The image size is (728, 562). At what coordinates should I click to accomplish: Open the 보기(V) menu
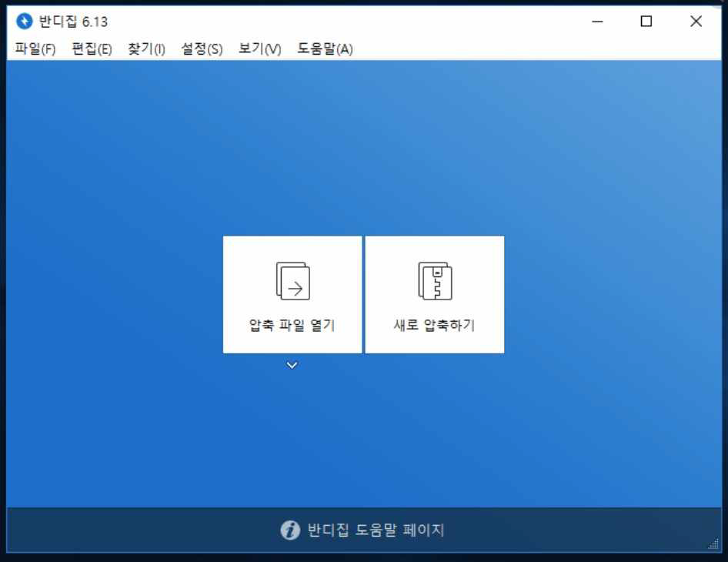260,49
